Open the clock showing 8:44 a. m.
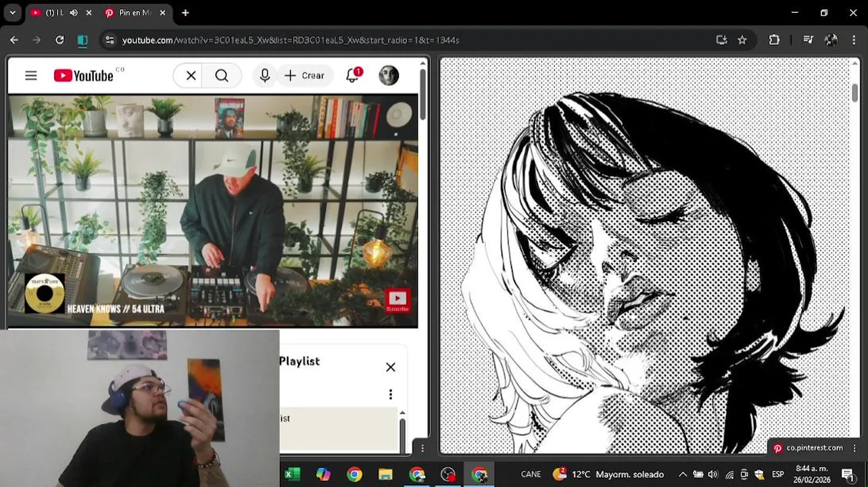Image resolution: width=868 pixels, height=487 pixels. click(813, 473)
